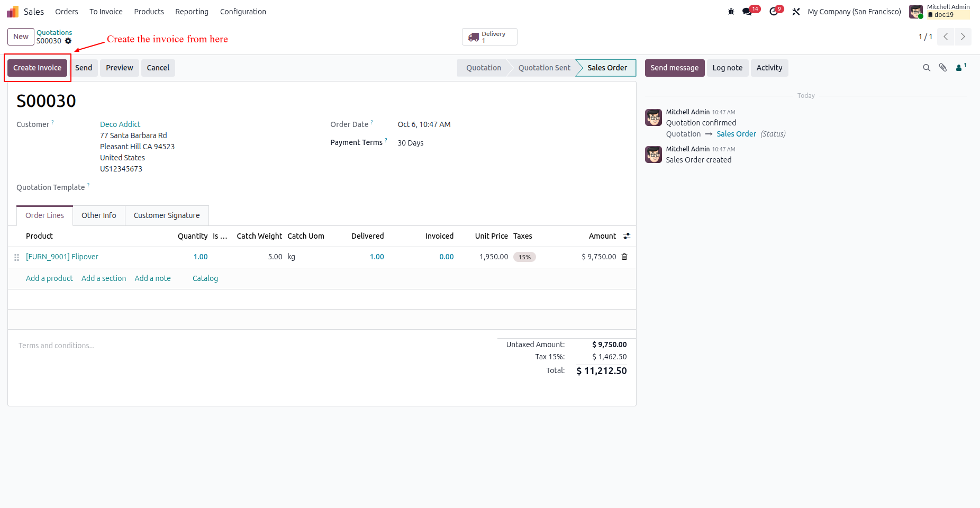Open the conversations chat icon with 14 badge

(x=747, y=12)
